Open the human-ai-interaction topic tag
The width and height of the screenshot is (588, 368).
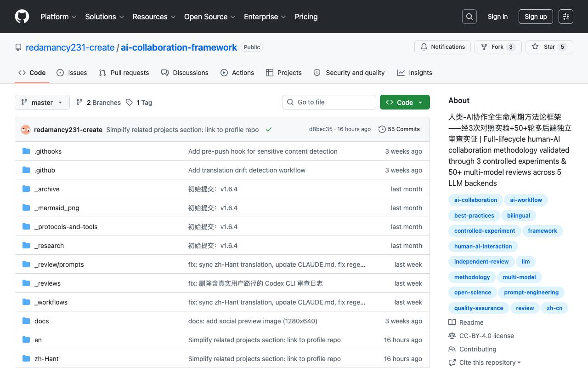483,247
